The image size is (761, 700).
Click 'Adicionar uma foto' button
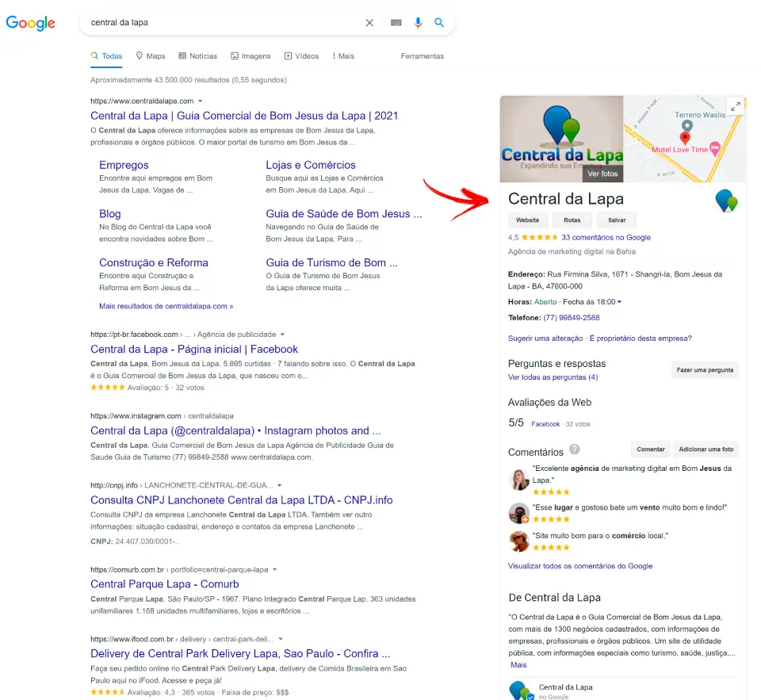(x=706, y=449)
